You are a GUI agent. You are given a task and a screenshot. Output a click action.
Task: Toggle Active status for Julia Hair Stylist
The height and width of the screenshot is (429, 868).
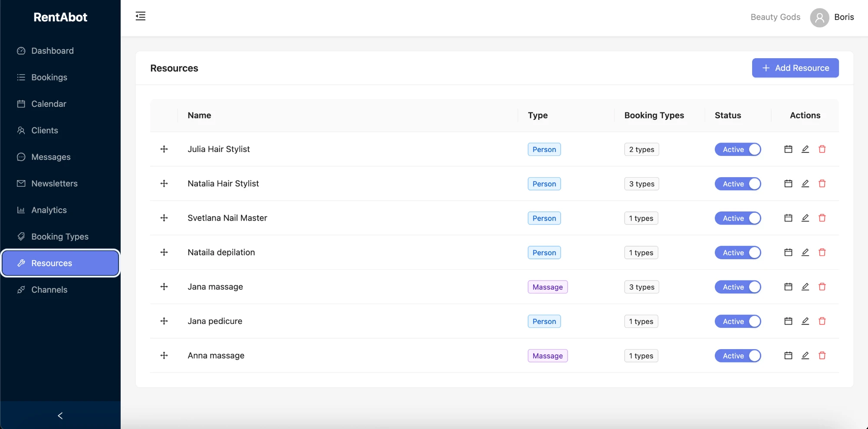point(738,149)
